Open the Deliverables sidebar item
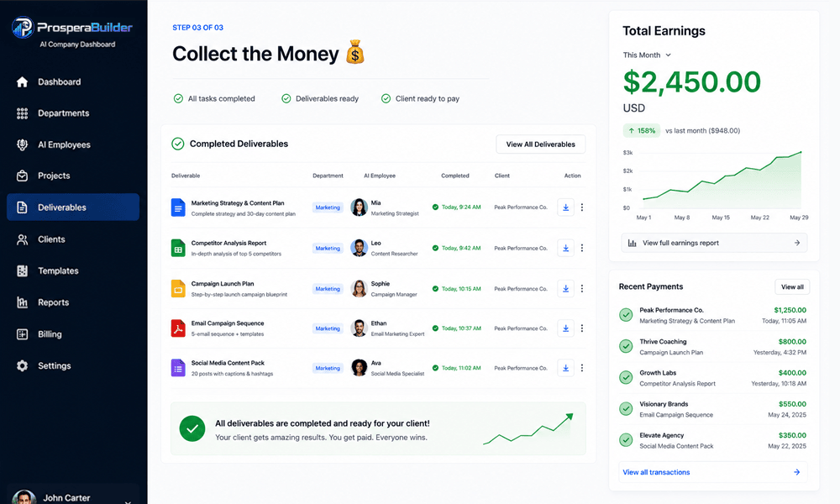This screenshot has width=840, height=504. (73, 207)
